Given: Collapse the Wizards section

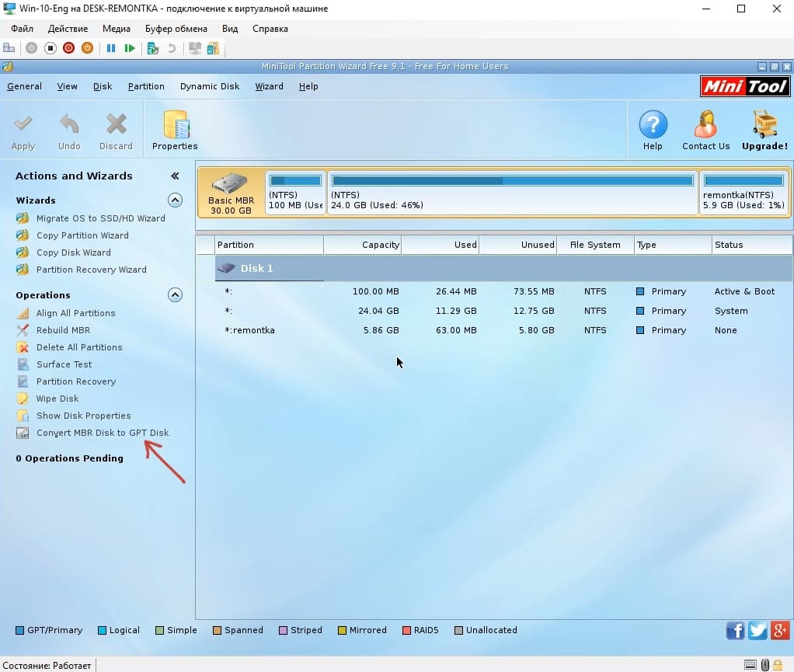Looking at the screenshot, I should pos(175,200).
